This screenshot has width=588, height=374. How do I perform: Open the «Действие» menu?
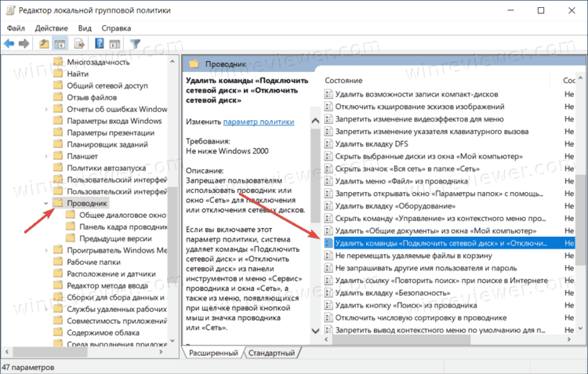pos(52,28)
